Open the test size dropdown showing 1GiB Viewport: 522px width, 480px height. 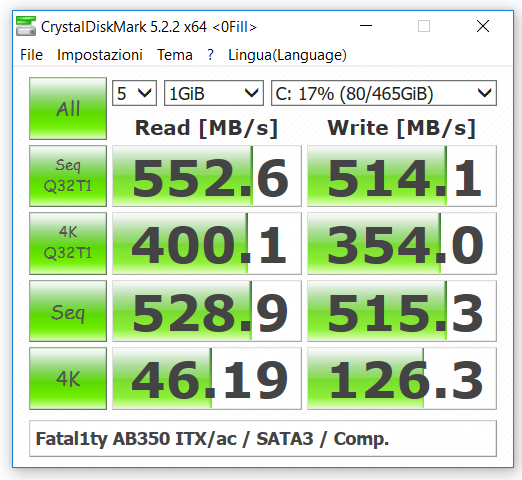coord(214,93)
